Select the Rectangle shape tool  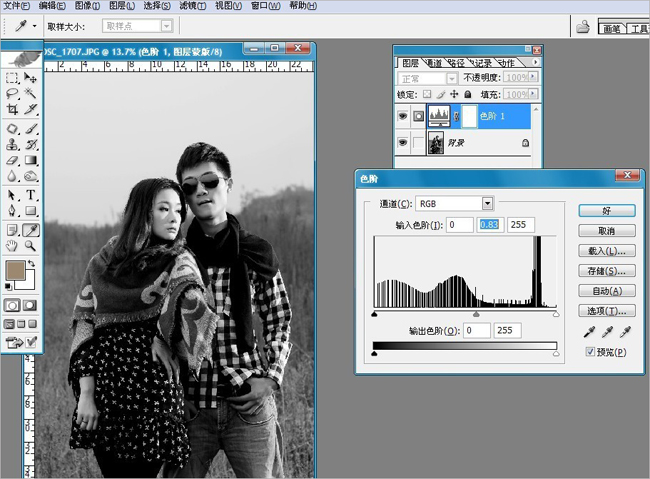point(30,211)
